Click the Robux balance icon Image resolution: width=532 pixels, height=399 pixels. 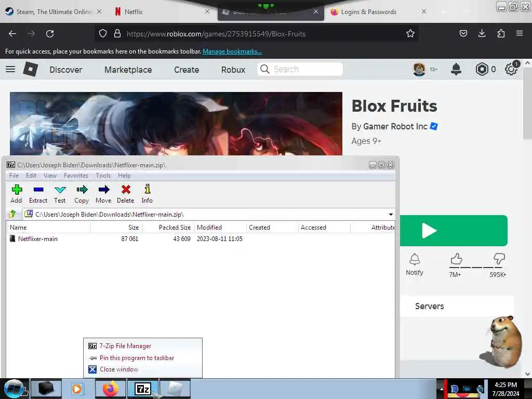click(x=482, y=70)
